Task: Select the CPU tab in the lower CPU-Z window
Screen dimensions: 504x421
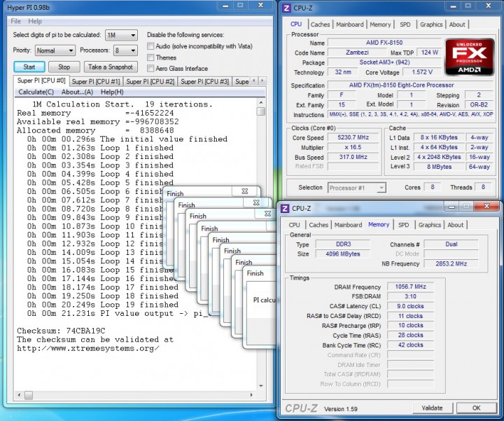Action: point(294,225)
